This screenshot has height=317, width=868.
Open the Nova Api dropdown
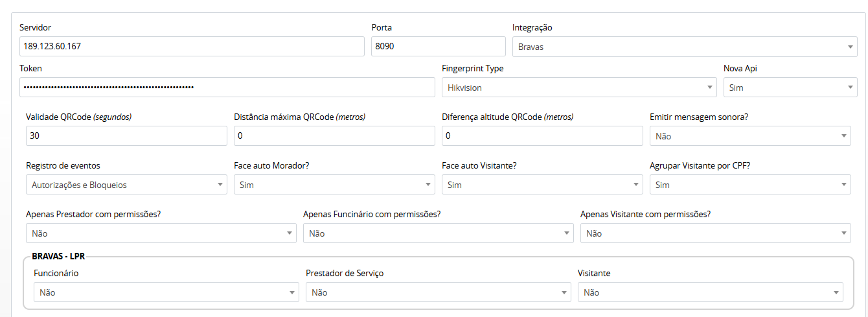(790, 88)
